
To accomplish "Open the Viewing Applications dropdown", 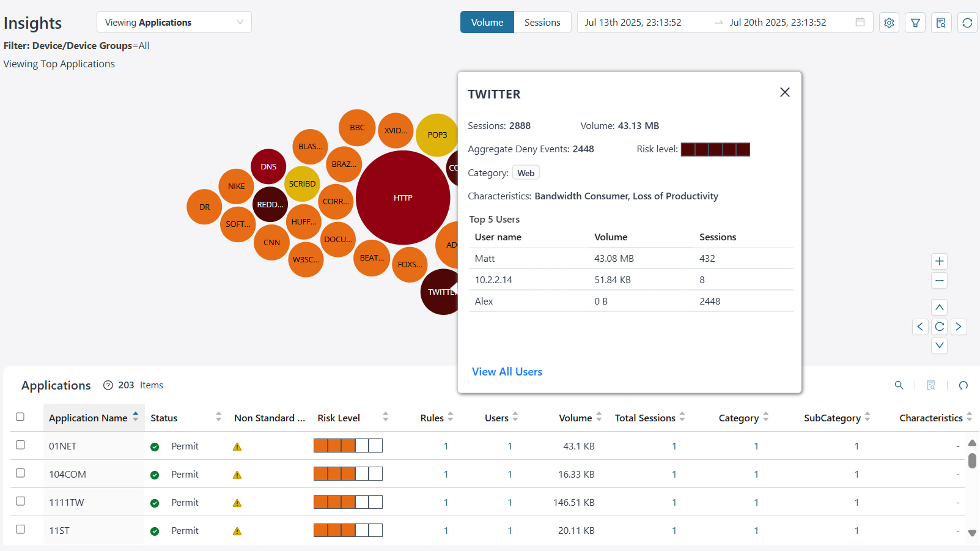I will tap(174, 22).
